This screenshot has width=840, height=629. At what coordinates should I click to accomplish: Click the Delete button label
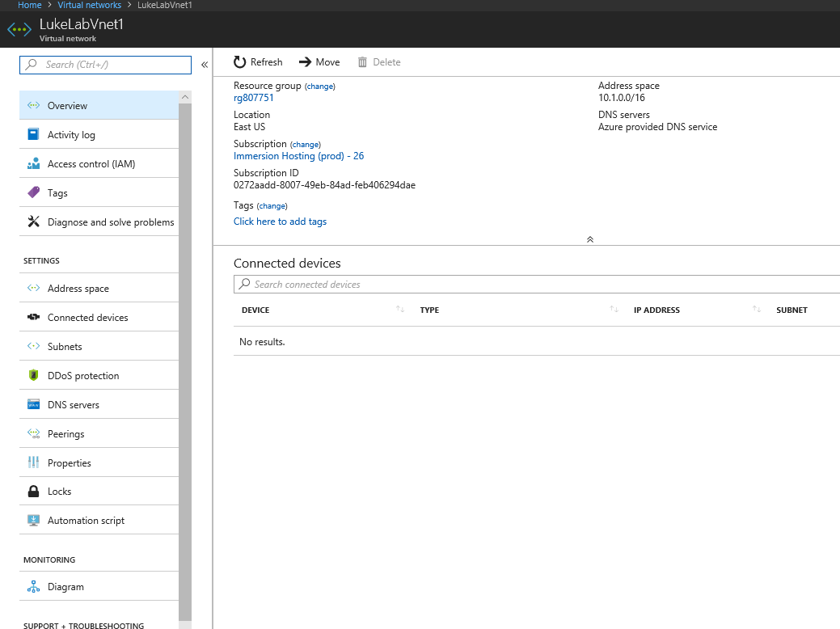click(386, 62)
